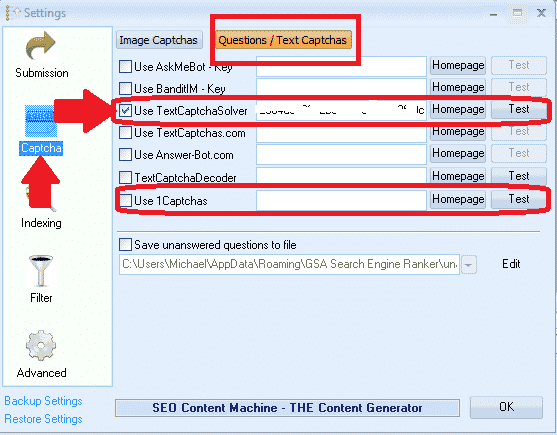Click the OK button

click(506, 407)
